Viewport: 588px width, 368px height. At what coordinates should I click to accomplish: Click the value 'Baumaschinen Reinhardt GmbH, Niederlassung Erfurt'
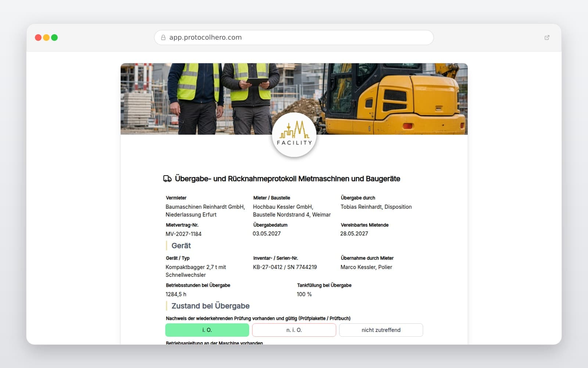pos(205,211)
